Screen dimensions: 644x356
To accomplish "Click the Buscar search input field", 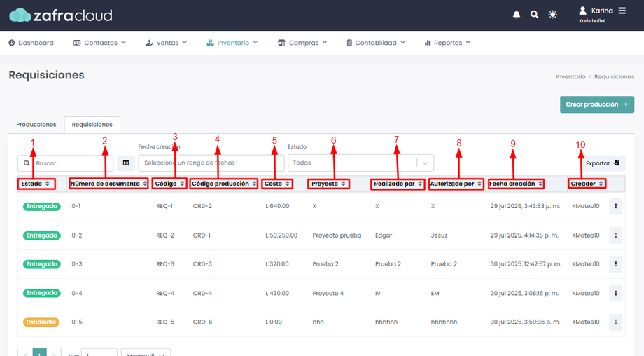I will point(71,163).
